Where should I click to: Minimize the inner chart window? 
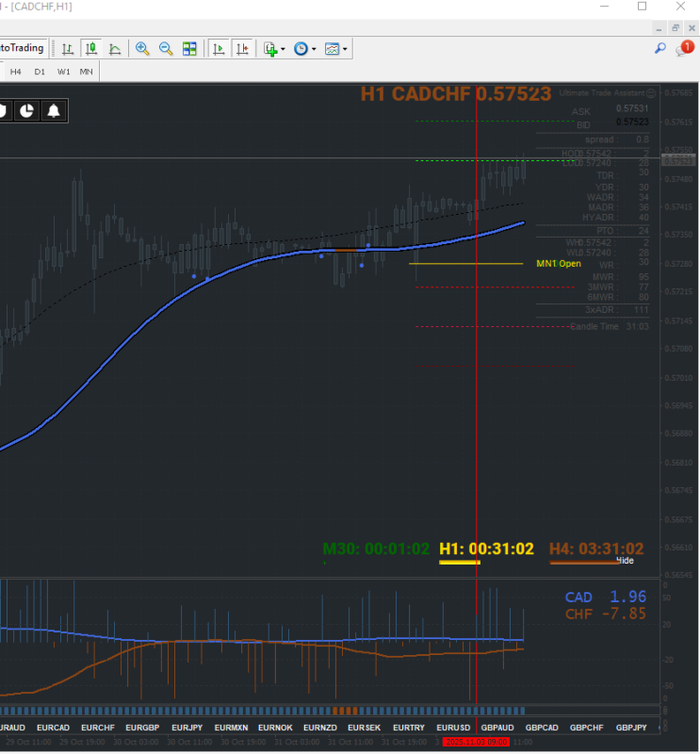[x=659, y=28]
